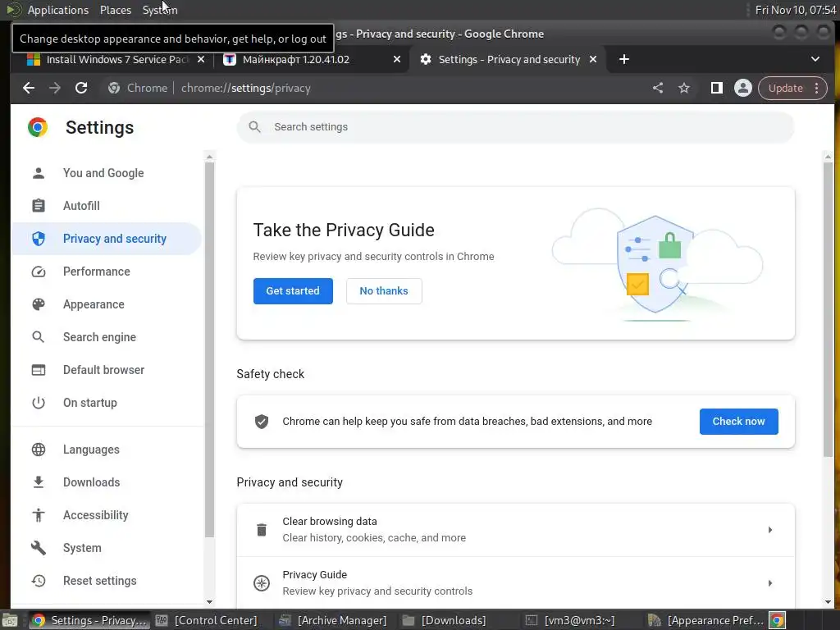840x630 pixels.
Task: Open Downloads window from the taskbar
Action: coord(445,620)
